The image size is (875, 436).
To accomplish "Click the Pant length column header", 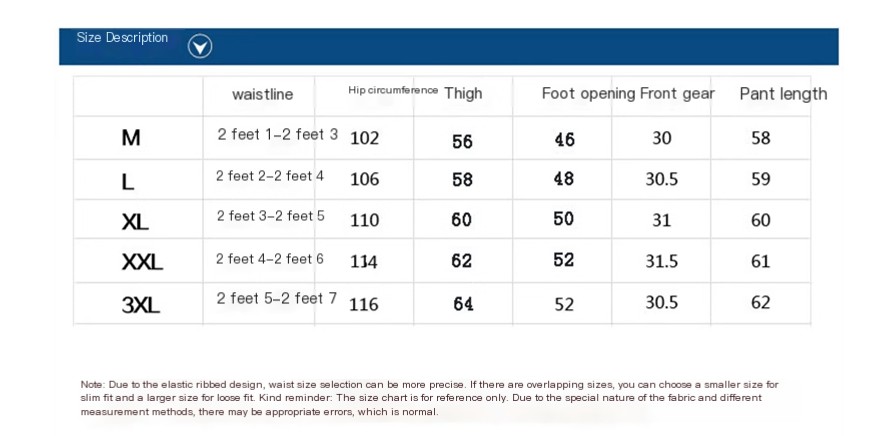I will point(783,94).
